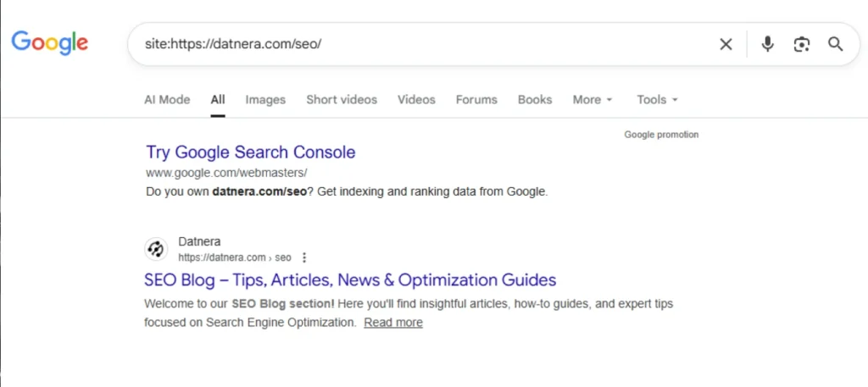Expand the Tools dropdown
Image resolution: width=868 pixels, height=387 pixels.
(657, 100)
